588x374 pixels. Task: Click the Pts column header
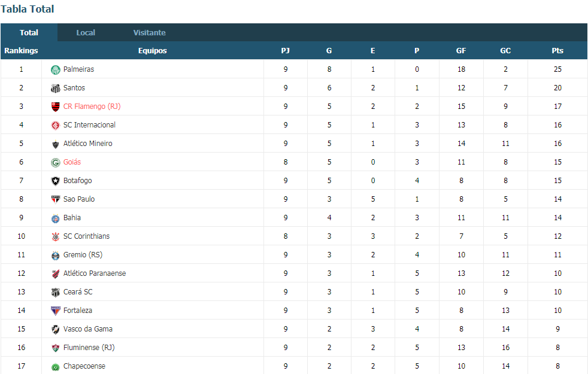tap(557, 51)
